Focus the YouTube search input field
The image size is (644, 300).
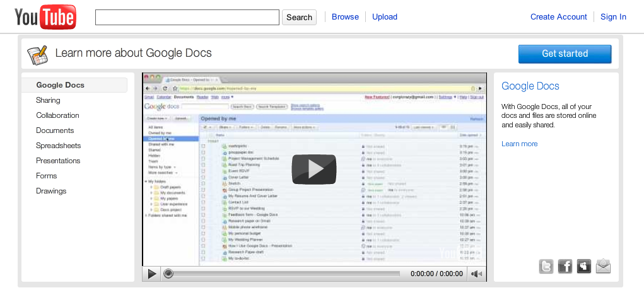coord(187,17)
